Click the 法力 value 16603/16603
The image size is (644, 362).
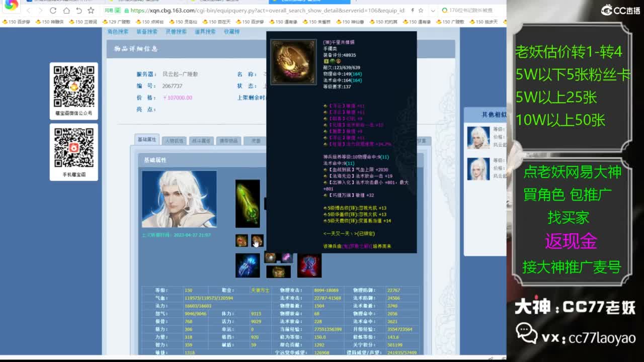click(198, 306)
